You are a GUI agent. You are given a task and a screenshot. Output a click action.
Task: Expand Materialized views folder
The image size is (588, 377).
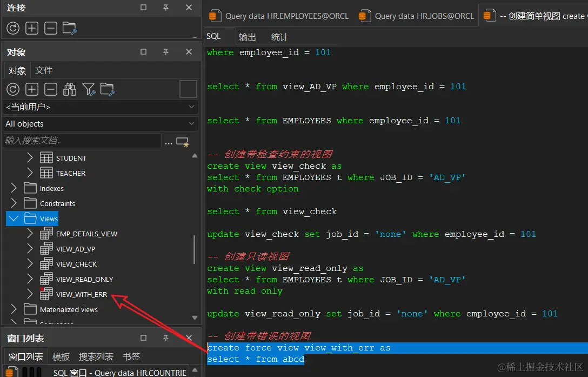14,309
